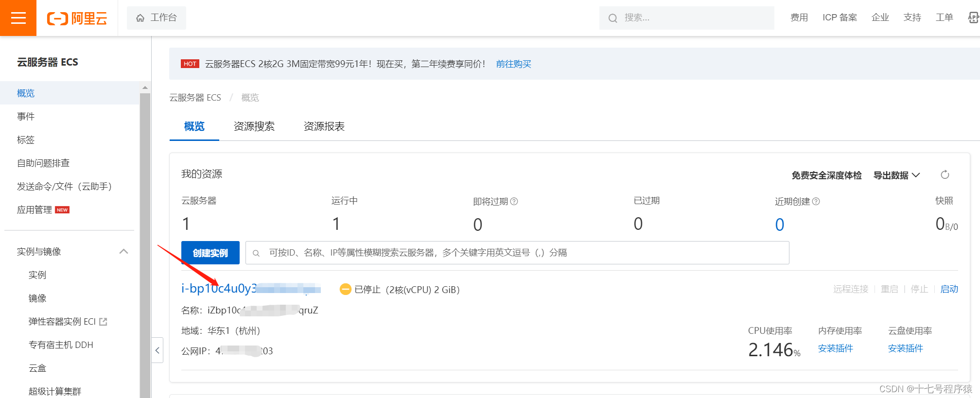Click the sidebar scroll-up arrow
980x398 pixels.
(x=145, y=87)
